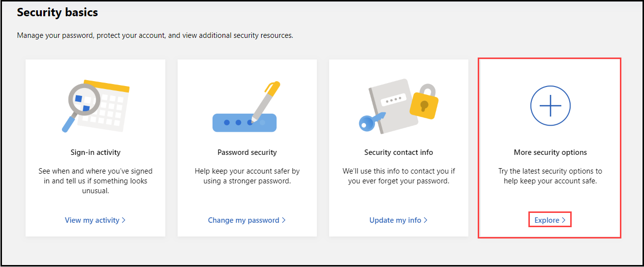Select the Password security card title
Image resolution: width=644 pixels, height=267 pixels.
click(x=247, y=152)
